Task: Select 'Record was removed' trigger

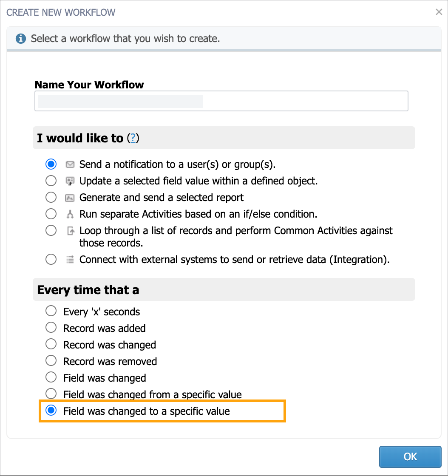Action: click(51, 361)
